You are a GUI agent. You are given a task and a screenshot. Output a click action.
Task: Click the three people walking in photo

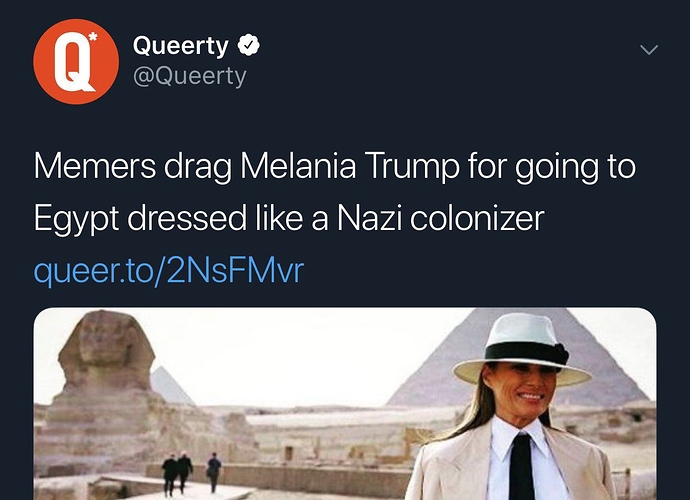coord(191,473)
